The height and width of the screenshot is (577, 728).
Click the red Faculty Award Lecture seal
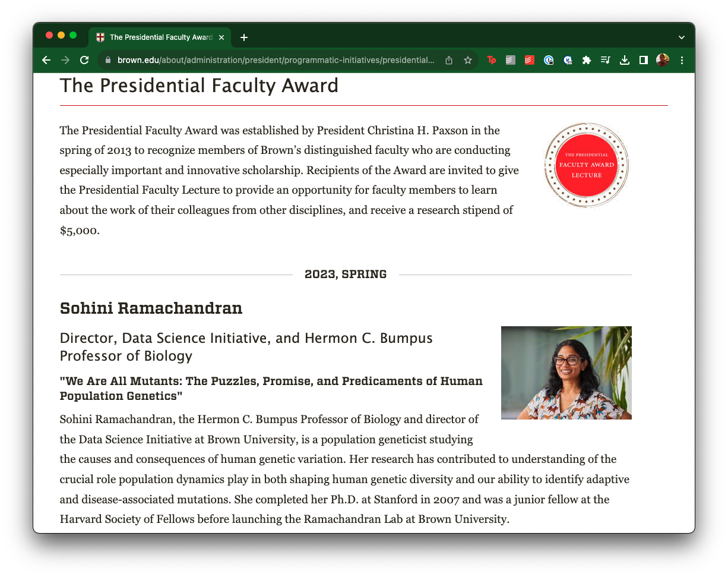coord(586,165)
